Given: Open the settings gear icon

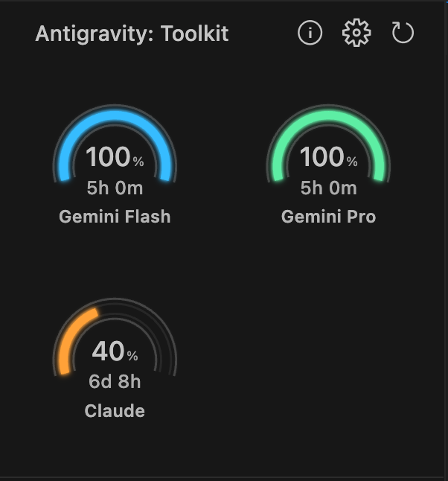Looking at the screenshot, I should [356, 34].
